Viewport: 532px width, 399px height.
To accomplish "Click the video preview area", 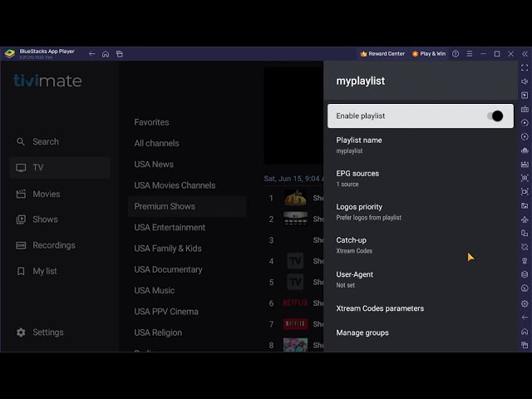I will click(293, 116).
